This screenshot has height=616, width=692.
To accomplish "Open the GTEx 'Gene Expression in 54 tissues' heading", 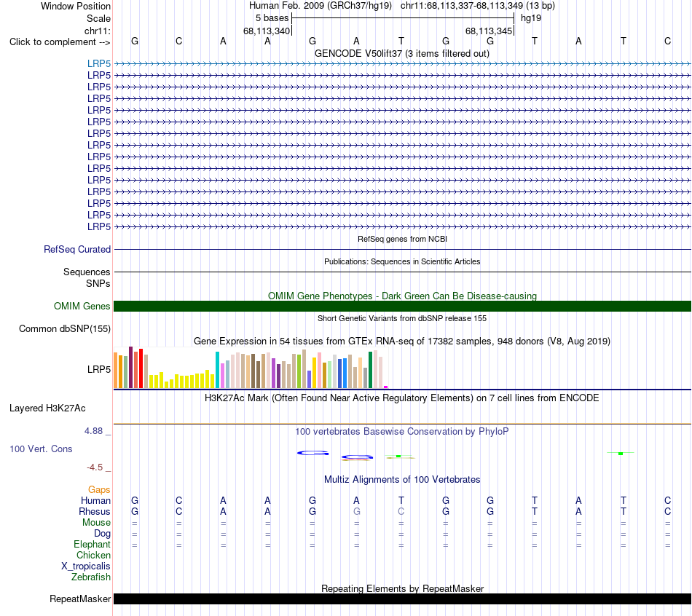I will click(402, 341).
